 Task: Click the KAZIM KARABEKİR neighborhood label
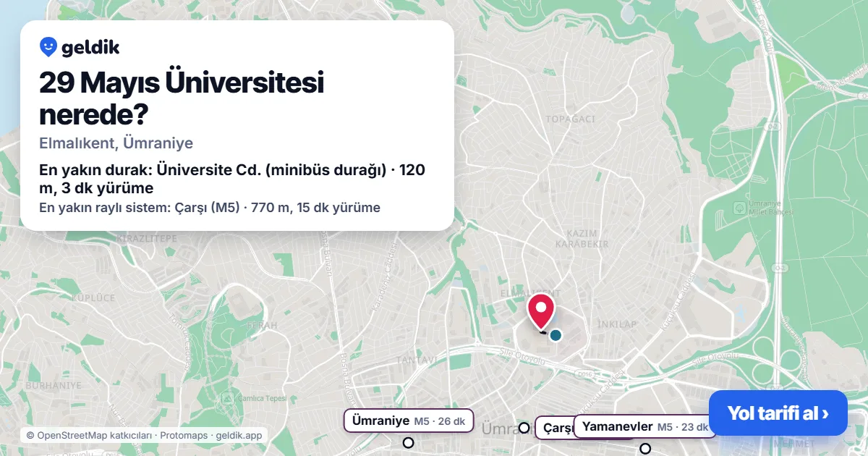(x=581, y=239)
